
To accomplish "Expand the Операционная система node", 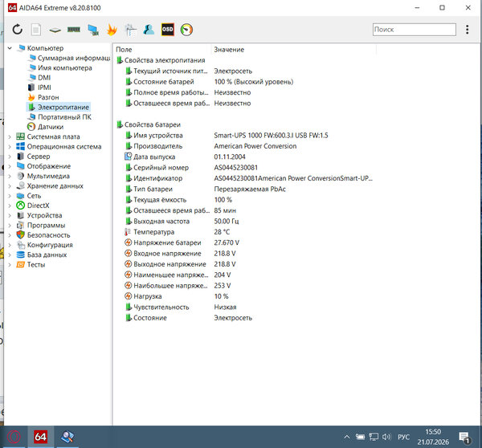I will pos(10,147).
